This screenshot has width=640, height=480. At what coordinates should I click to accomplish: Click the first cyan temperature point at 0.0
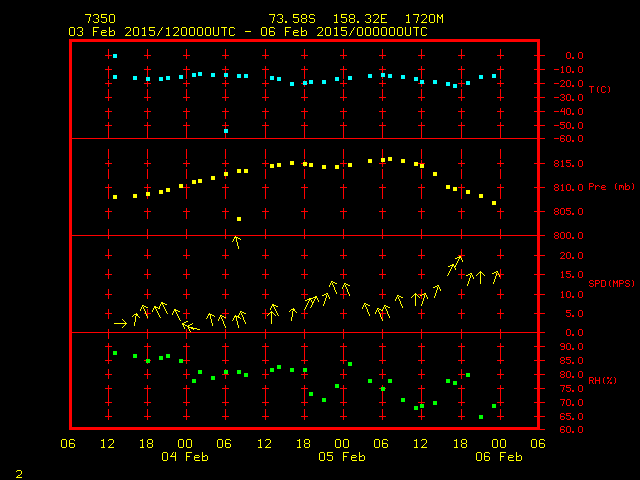(115, 56)
